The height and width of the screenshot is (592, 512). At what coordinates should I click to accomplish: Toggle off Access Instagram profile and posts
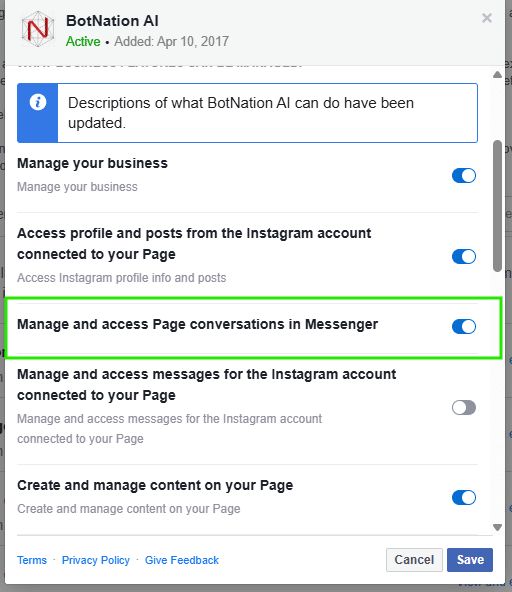[x=464, y=257]
